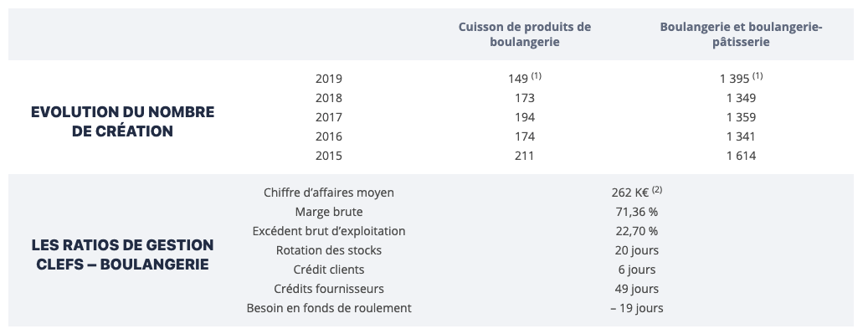The height and width of the screenshot is (334, 868).
Task: Select the 'EVOLUTION DU NOMBRE DE CRÉATION' heading
Action: tap(122, 121)
